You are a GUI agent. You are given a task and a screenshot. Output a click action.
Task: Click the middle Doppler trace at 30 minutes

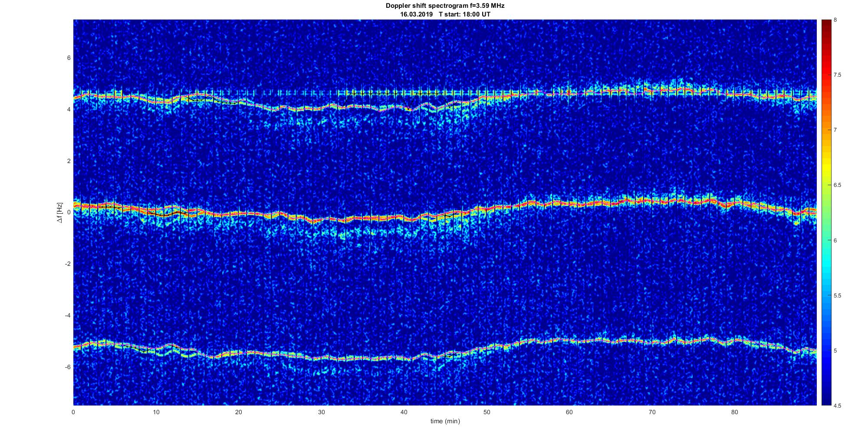321,220
